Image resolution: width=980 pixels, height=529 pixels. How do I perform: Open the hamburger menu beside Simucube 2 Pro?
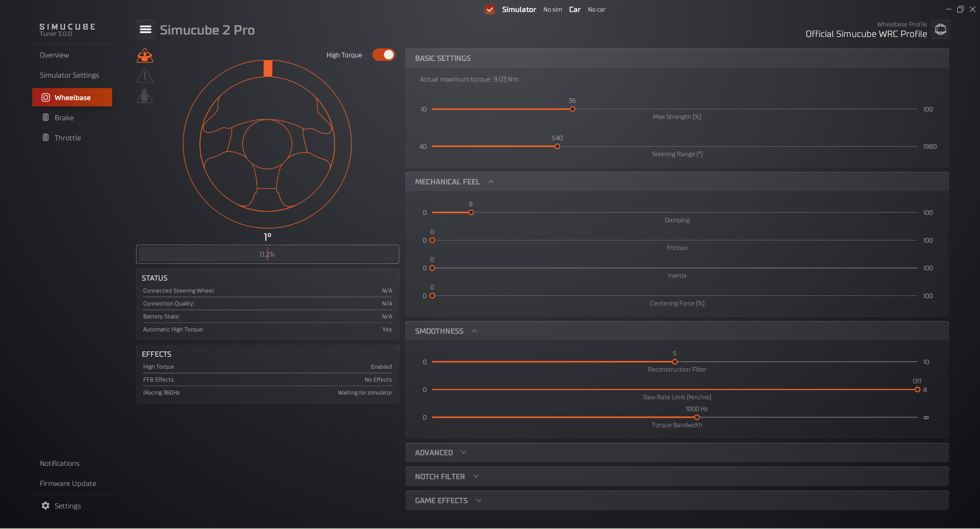tap(145, 29)
